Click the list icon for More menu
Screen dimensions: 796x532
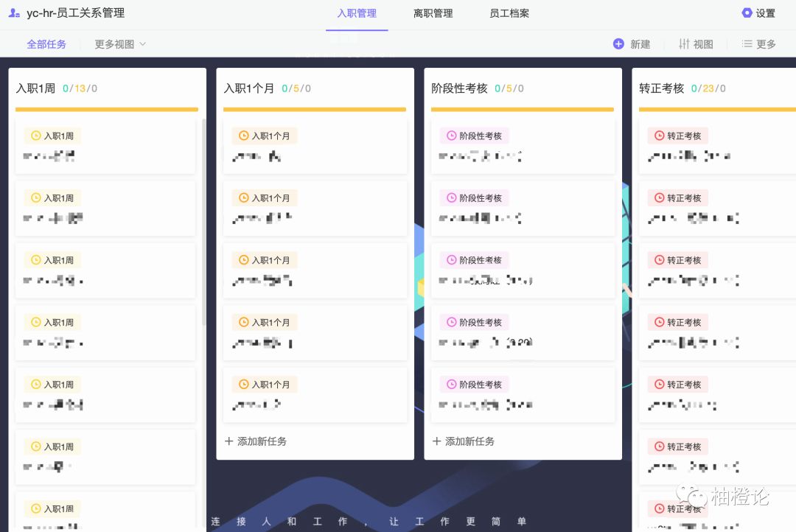[x=747, y=44]
